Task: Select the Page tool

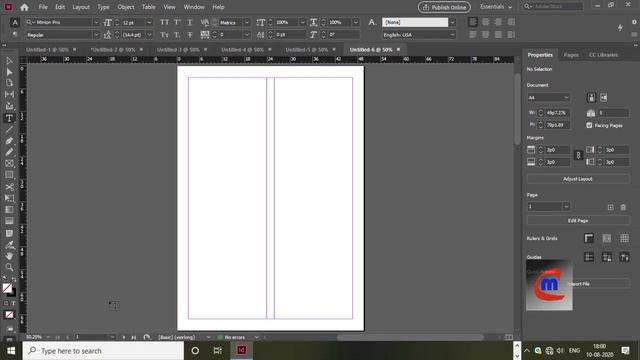Action: pos(9,83)
